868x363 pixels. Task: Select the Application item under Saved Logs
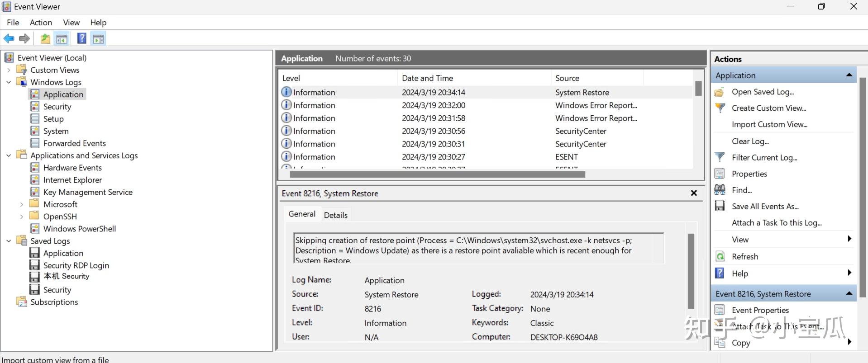tap(63, 253)
